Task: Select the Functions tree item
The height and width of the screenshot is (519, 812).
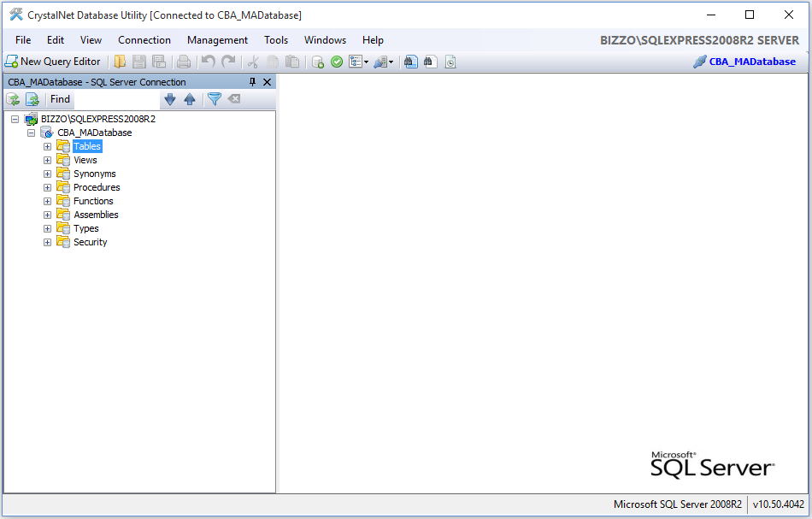Action: click(93, 201)
